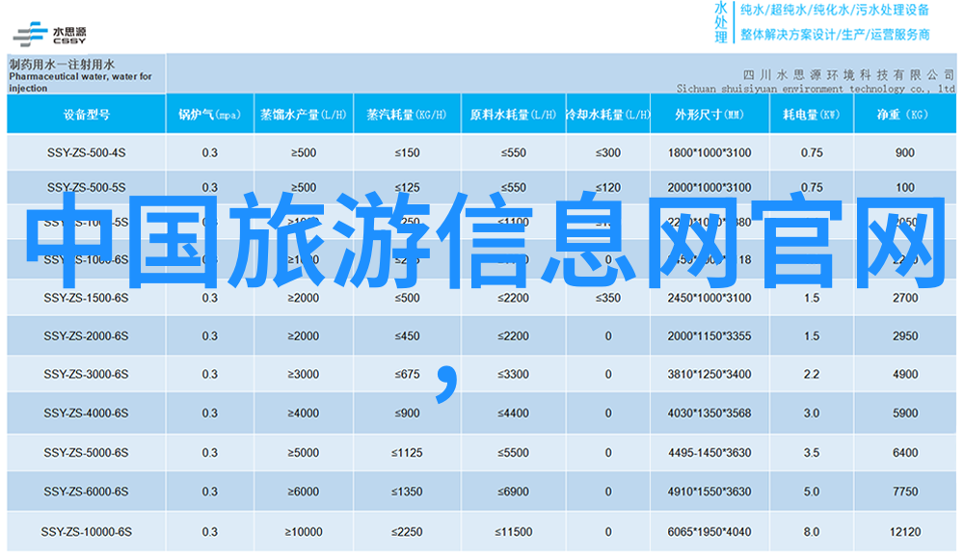Click the 水处理 vertical logo text
The height and width of the screenshot is (560, 964).
pos(720,22)
